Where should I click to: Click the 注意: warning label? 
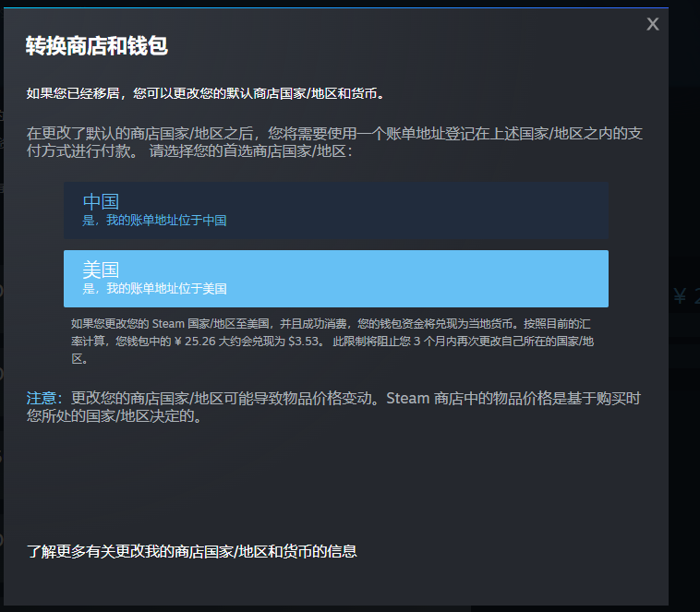(44, 398)
